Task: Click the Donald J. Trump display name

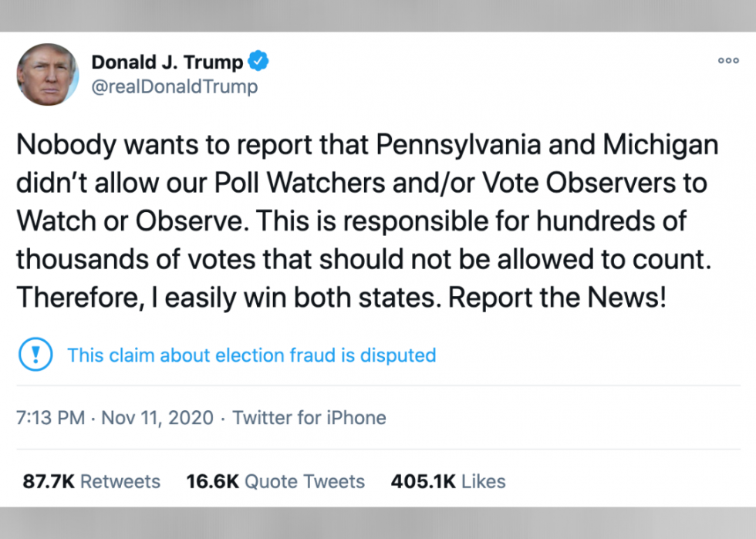Action: pyautogui.click(x=167, y=62)
